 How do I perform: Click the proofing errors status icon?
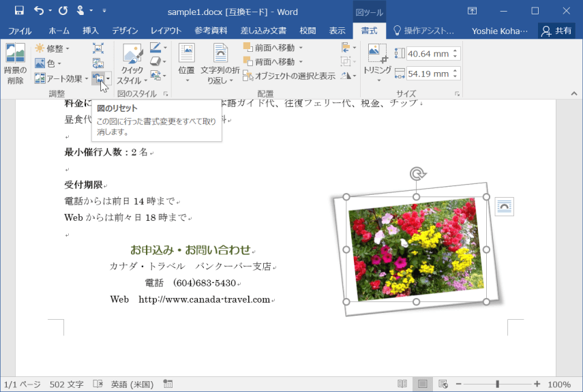(98, 385)
